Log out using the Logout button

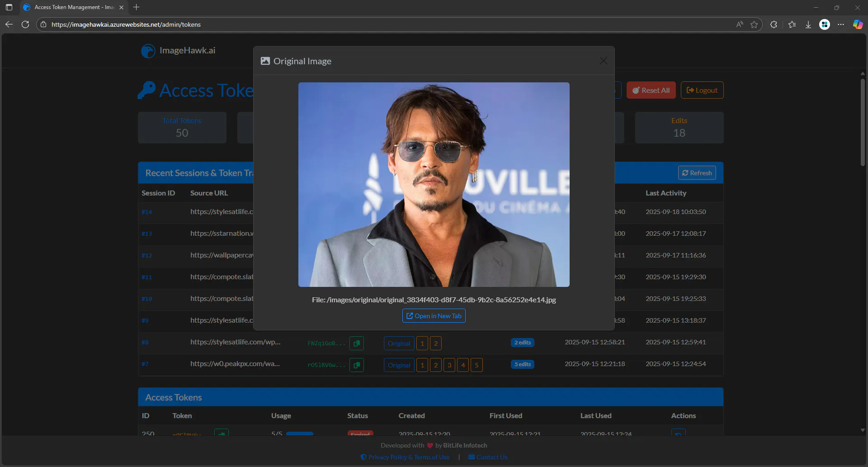pyautogui.click(x=702, y=90)
